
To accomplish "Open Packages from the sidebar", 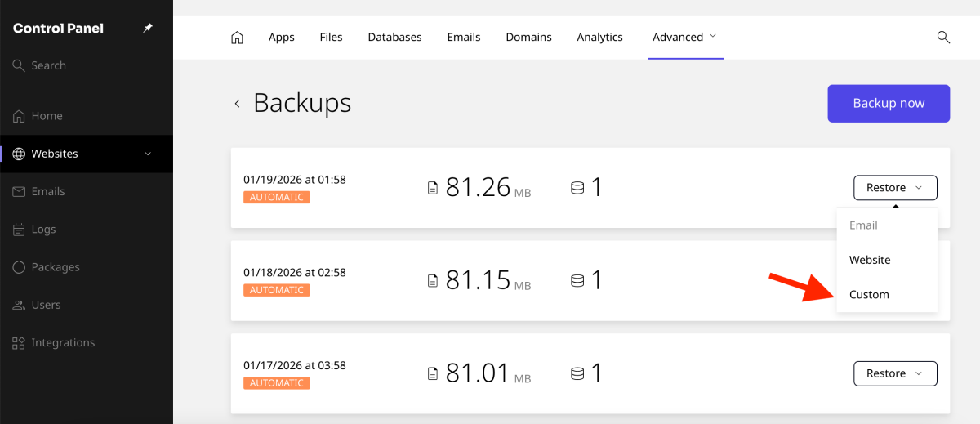I will click(55, 267).
